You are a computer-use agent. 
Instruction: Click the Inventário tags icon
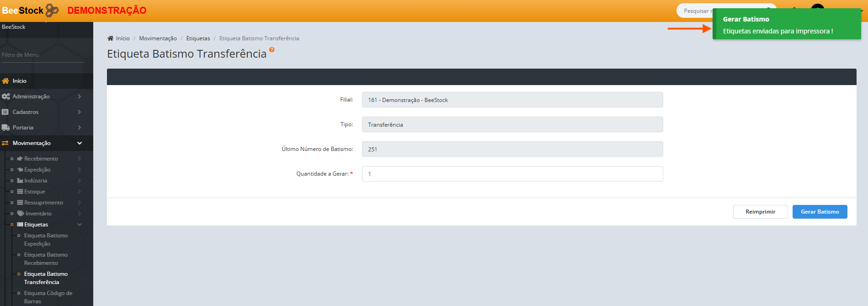pyautogui.click(x=21, y=214)
